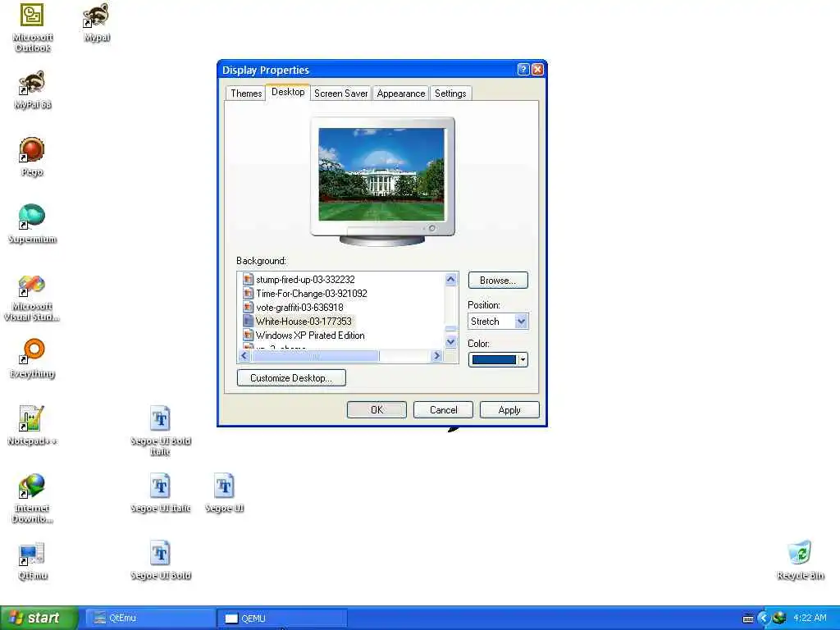Click the help question mark in Display Properties
Viewport: 840px width, 630px height.
pyautogui.click(x=523, y=69)
